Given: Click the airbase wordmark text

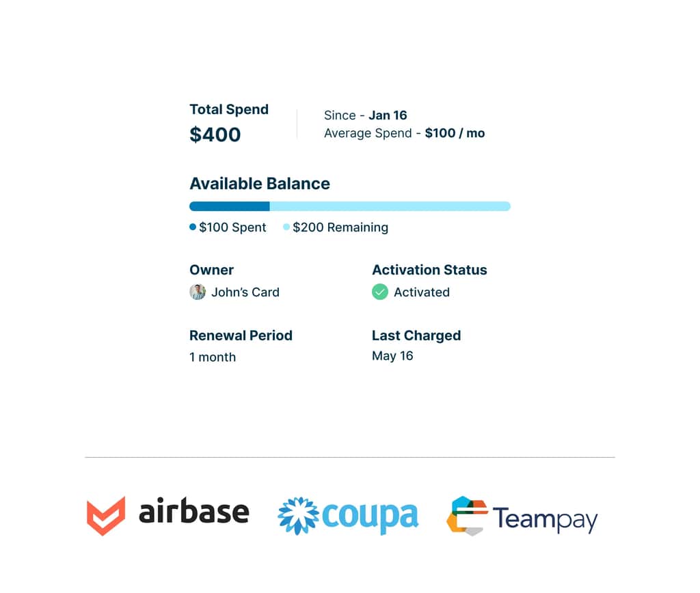Looking at the screenshot, I should click(194, 512).
